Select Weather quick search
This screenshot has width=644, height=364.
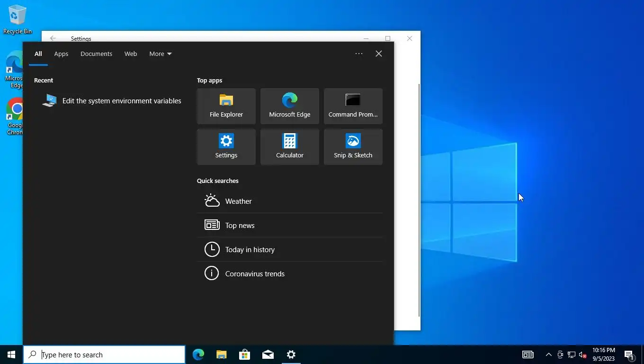(x=290, y=201)
